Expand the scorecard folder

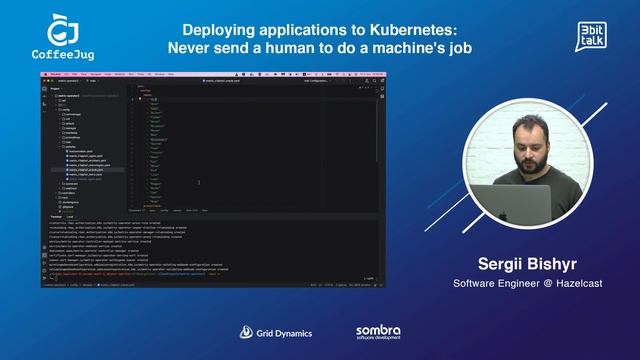tap(60, 184)
